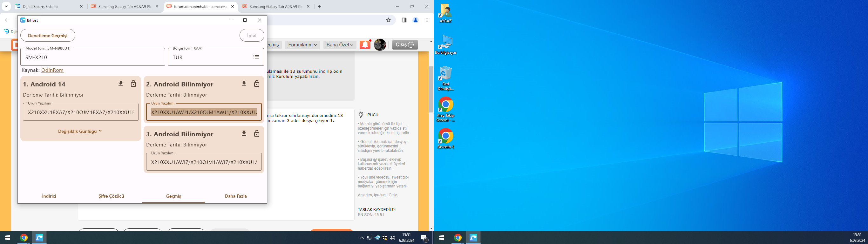Viewport: 868px width, 244px height.
Task: Close Dijital Sipariş Sistemi tab
Action: tap(81, 6)
